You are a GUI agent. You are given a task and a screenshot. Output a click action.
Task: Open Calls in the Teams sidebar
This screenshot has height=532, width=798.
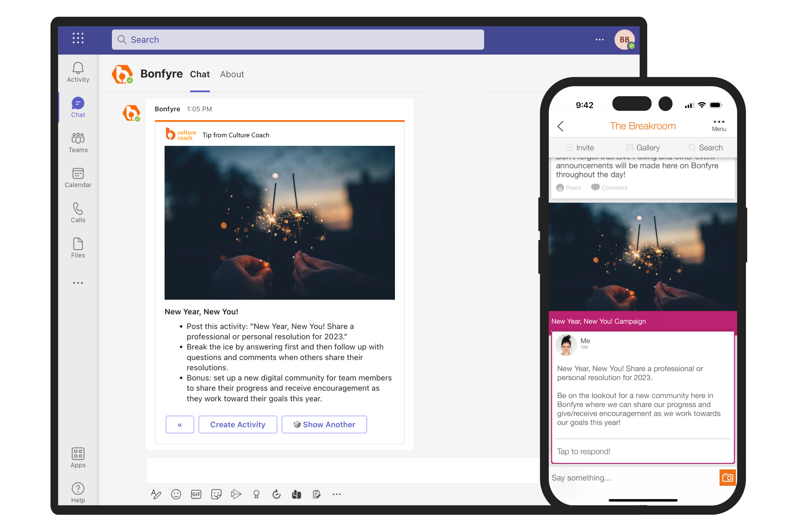click(78, 213)
